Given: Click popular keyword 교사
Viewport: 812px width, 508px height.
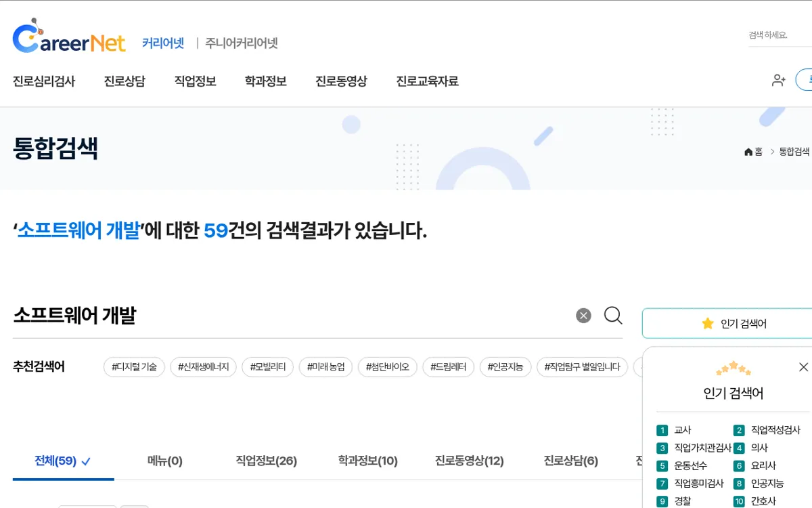Looking at the screenshot, I should [x=683, y=430].
